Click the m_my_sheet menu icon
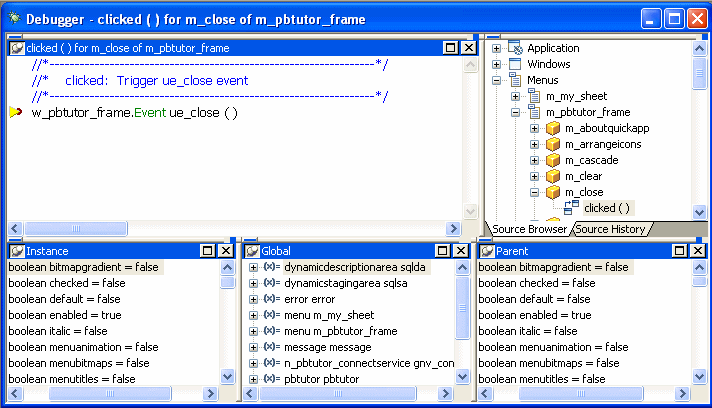Viewport: 712px width, 408px height. pyautogui.click(x=534, y=96)
